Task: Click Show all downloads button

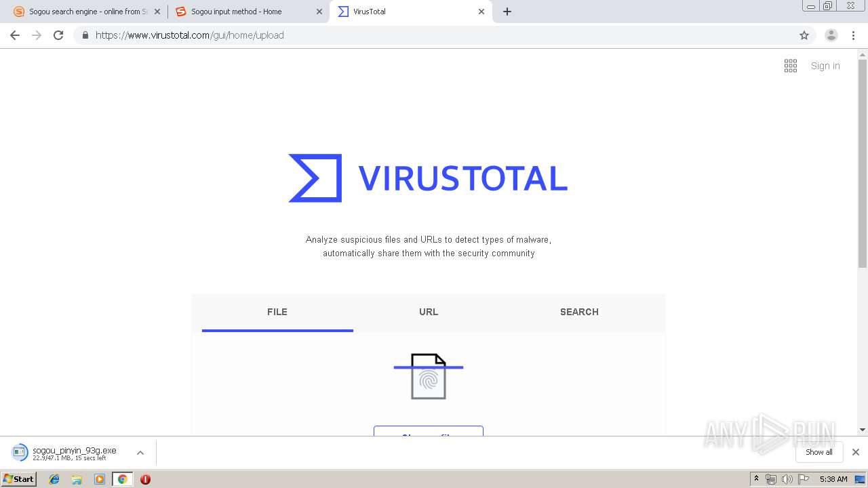Action: point(819,452)
